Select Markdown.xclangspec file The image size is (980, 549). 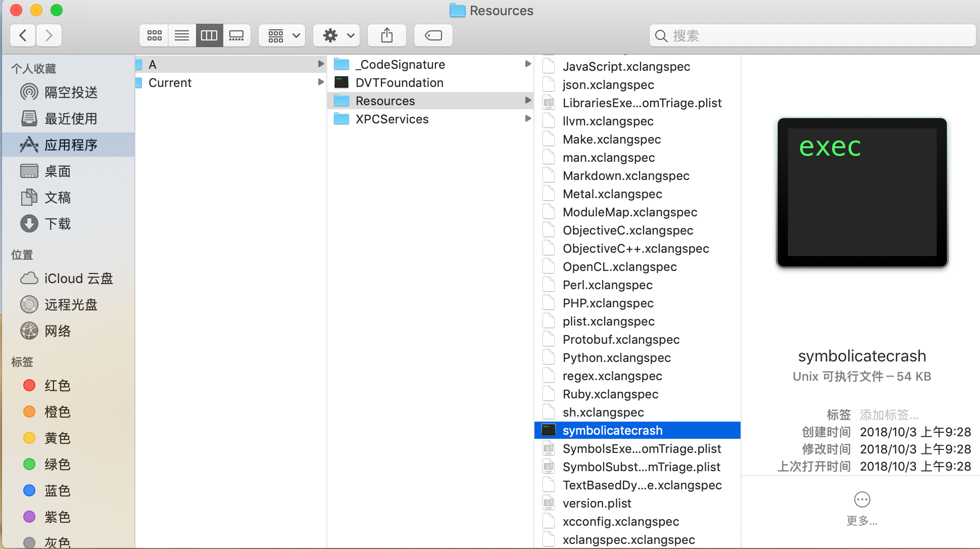pyautogui.click(x=638, y=175)
